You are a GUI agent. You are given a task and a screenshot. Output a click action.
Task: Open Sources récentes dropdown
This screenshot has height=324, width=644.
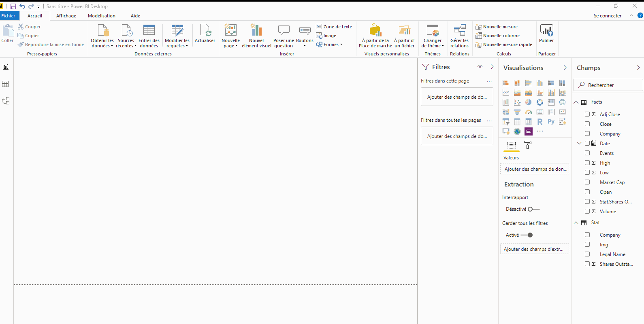pos(126,36)
